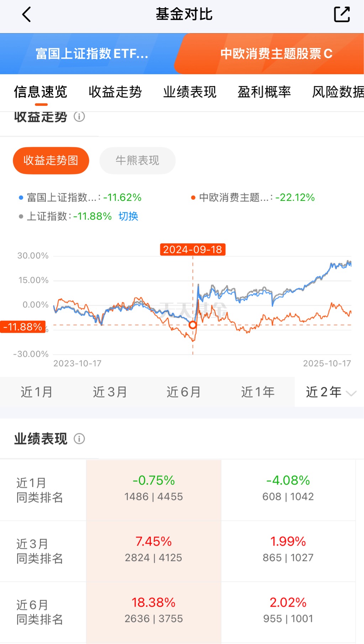
Task: Select the 近6月 time range
Action: click(184, 392)
